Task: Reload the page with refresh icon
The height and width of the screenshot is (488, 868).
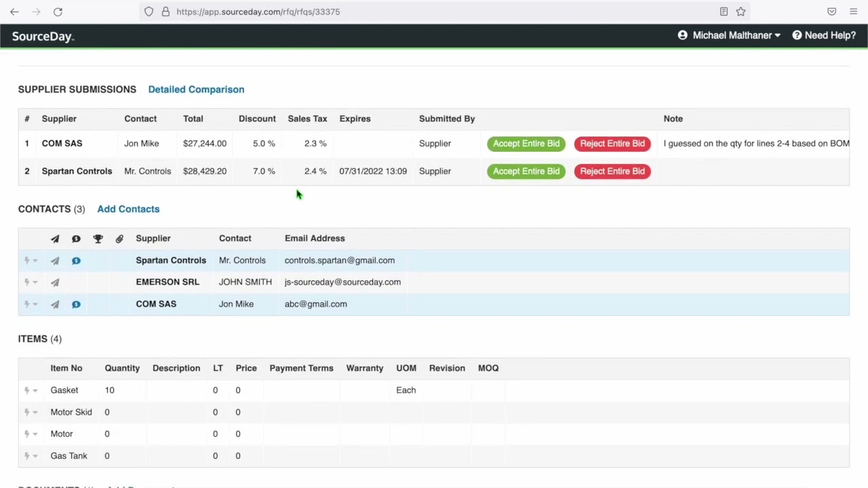Action: point(58,12)
